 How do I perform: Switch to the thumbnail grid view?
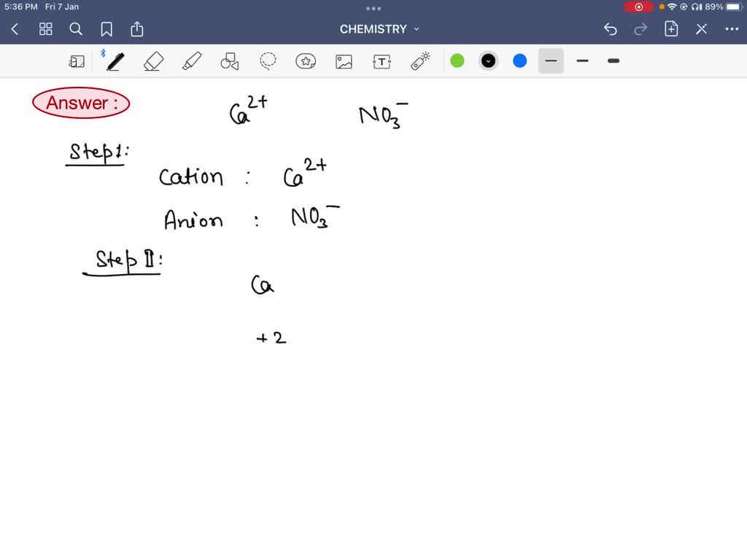[x=45, y=29]
